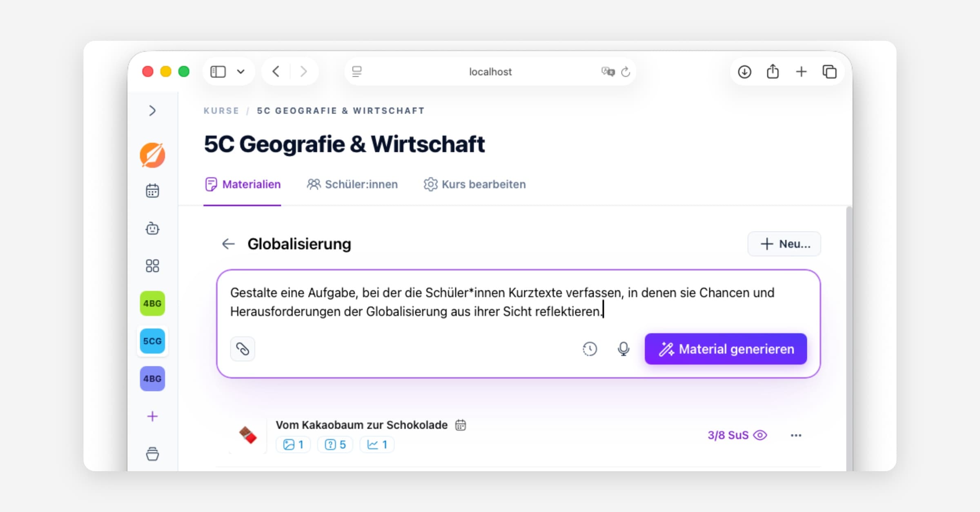This screenshot has width=980, height=512.
Task: Show Safari downloads
Action: (x=744, y=72)
